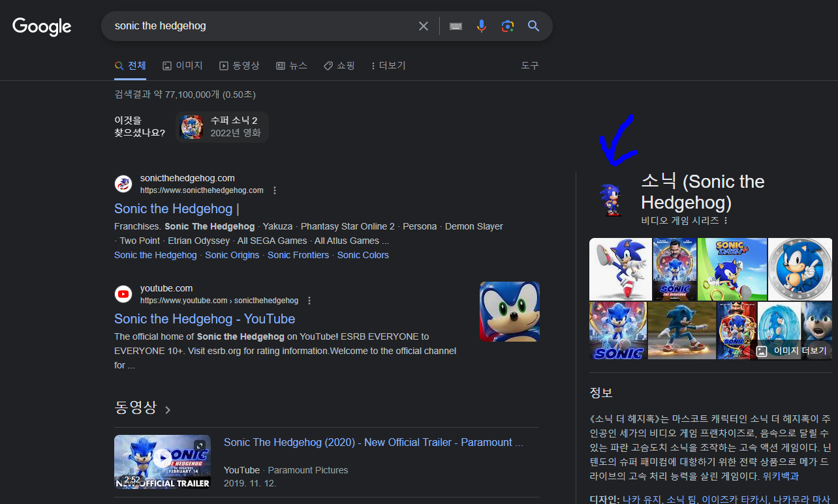
Task: Open the 위키백과 source link
Action: (781, 476)
